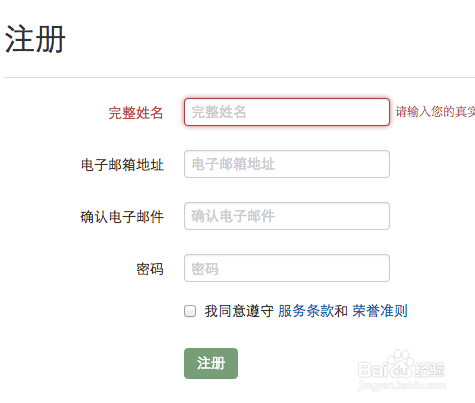Click the 密码 password field
The height and width of the screenshot is (403, 475).
tap(287, 268)
